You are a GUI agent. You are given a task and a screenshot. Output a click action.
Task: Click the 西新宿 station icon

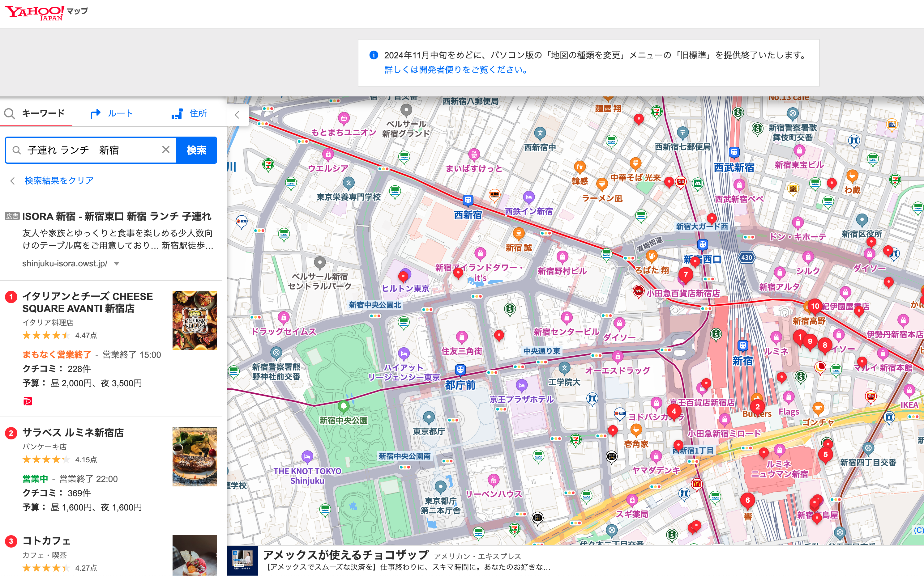(x=468, y=200)
